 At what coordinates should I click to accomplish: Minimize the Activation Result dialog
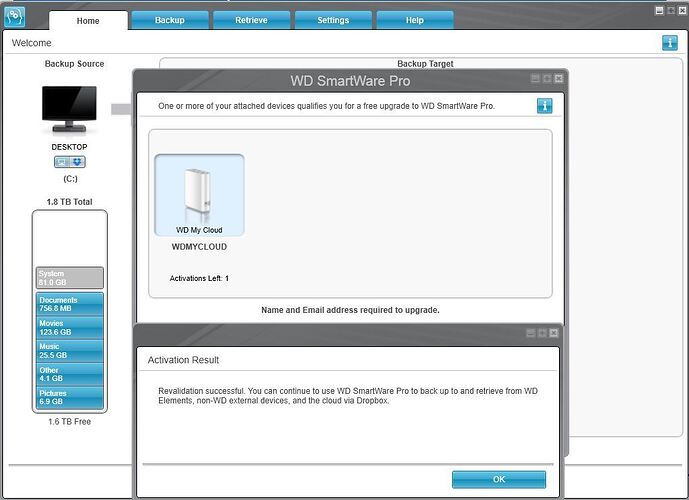coord(531,333)
